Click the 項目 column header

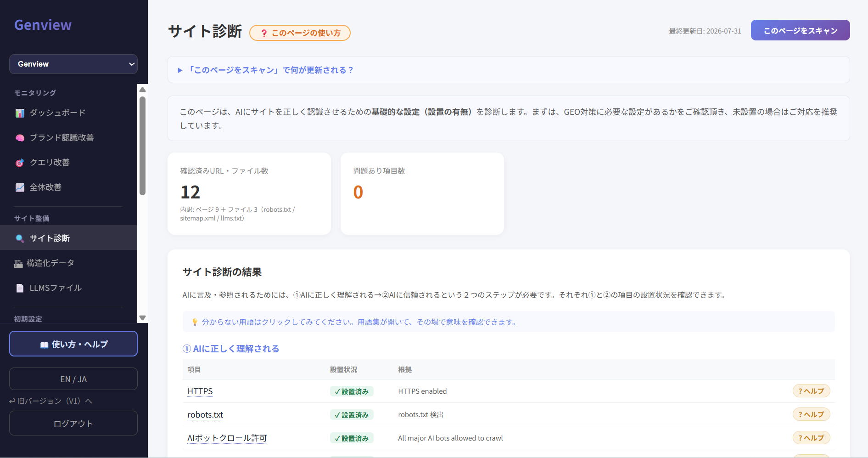pos(194,369)
